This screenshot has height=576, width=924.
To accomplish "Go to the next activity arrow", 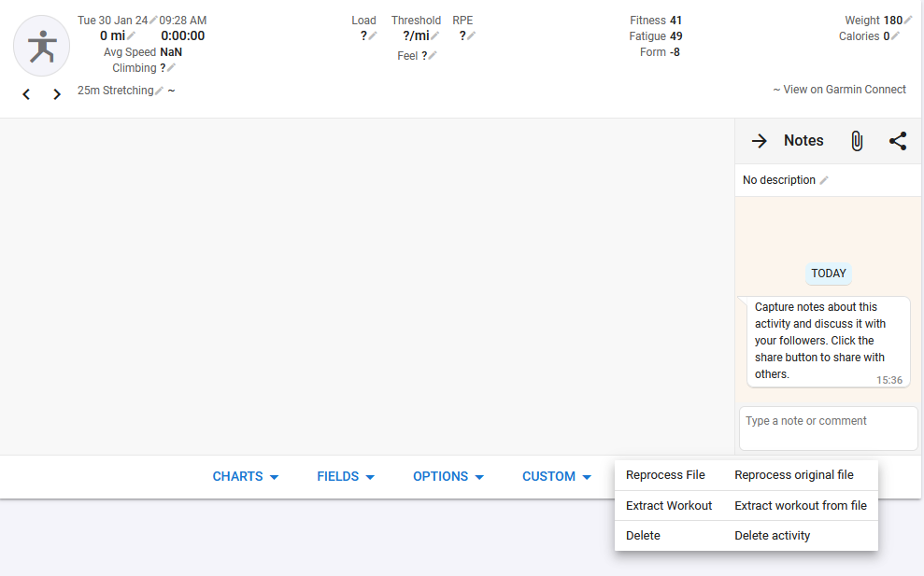I will click(x=57, y=94).
